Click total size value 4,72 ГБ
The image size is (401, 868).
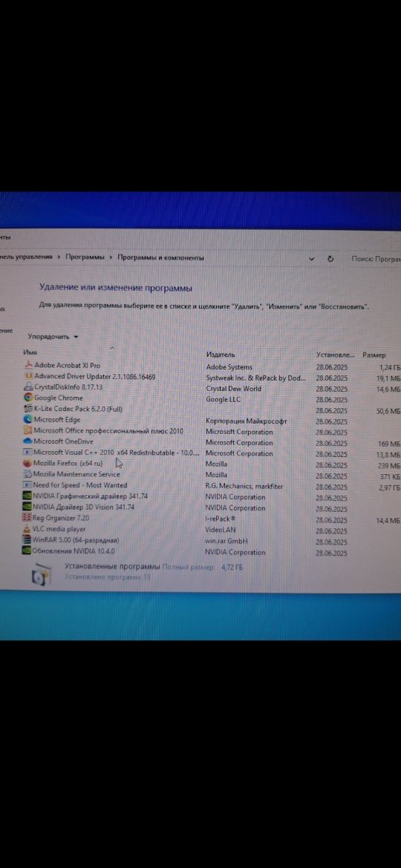(232, 568)
